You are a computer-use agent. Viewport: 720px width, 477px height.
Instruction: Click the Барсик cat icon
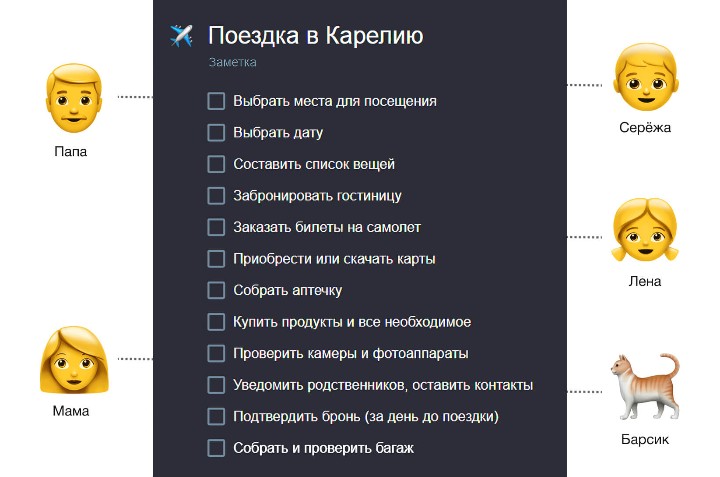[642, 390]
